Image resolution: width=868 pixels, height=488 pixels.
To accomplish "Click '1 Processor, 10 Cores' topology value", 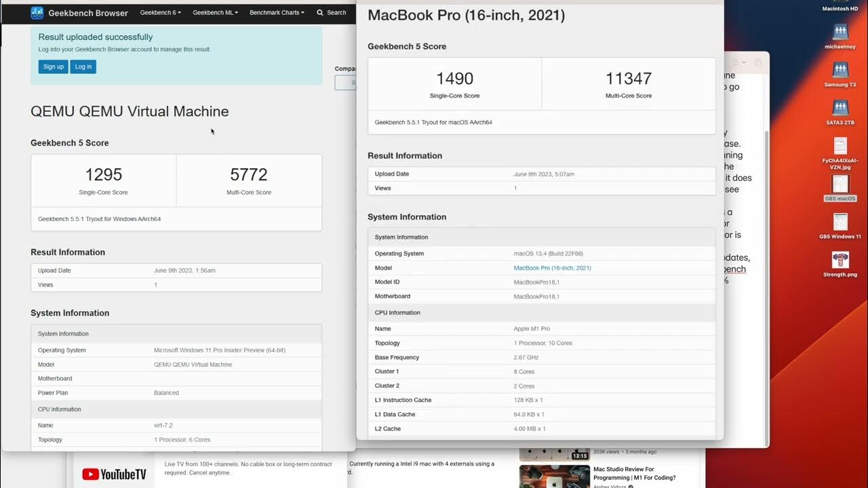I will point(542,343).
